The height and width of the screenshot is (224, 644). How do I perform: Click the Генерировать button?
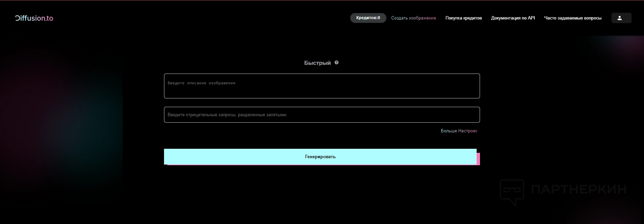[320, 157]
